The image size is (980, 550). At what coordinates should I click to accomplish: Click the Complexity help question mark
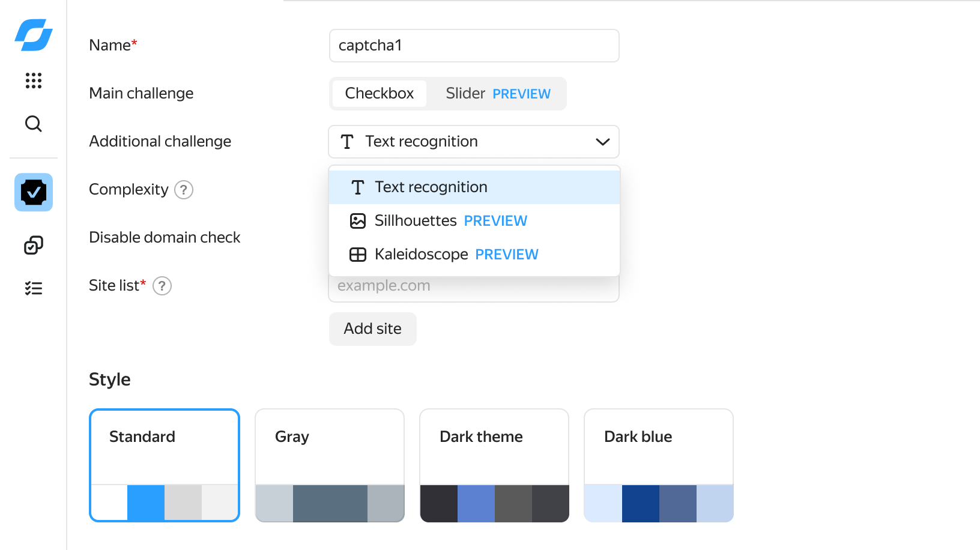point(184,190)
